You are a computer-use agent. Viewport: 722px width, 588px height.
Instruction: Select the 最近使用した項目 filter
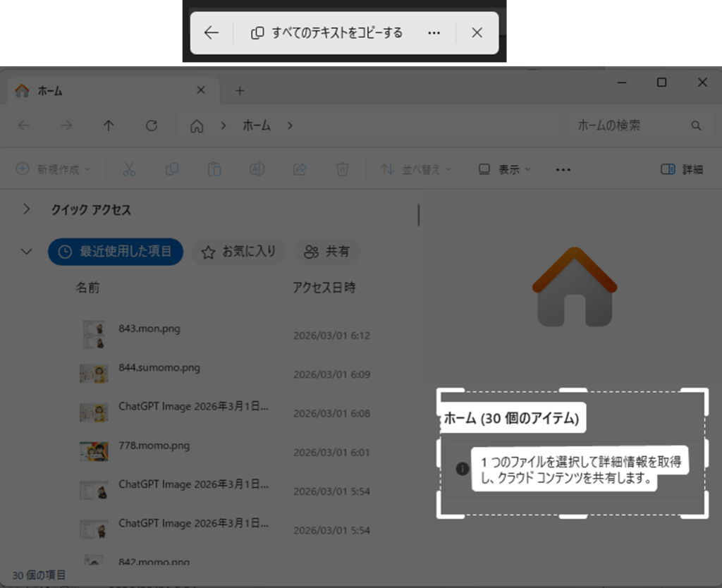click(x=116, y=252)
